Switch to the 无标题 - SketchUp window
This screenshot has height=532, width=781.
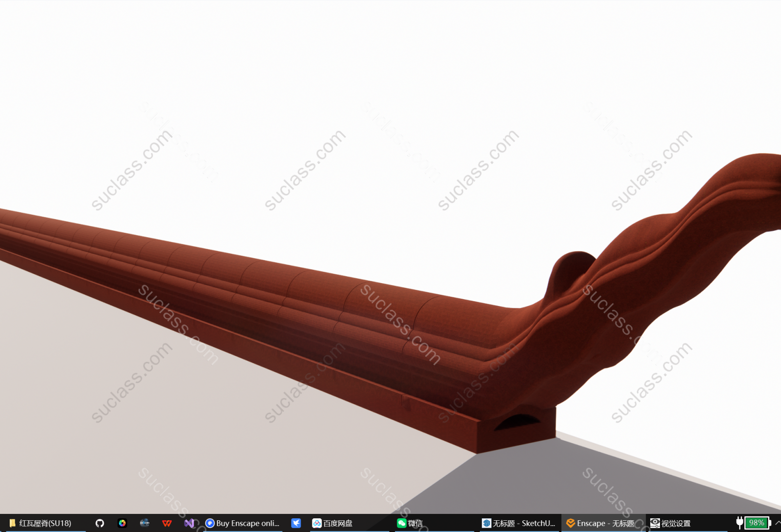[518, 523]
